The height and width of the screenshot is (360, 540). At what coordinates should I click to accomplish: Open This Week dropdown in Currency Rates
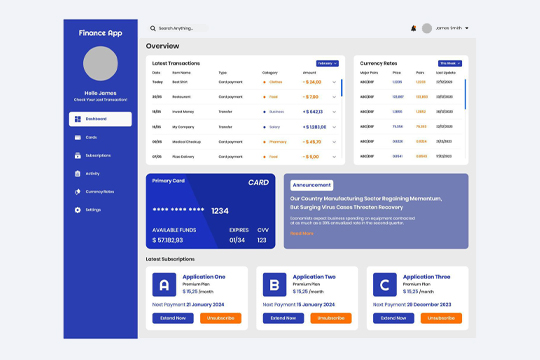pos(450,63)
